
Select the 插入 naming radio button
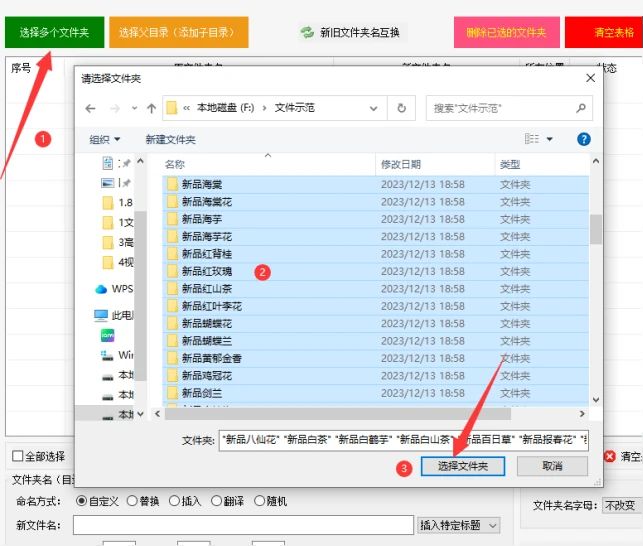point(174,501)
